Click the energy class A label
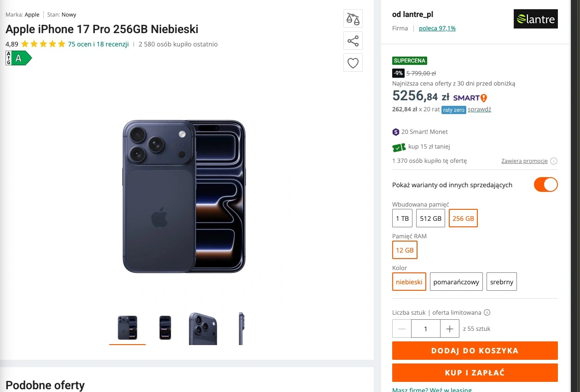Image resolution: width=580 pixels, height=392 pixels. 18,58
